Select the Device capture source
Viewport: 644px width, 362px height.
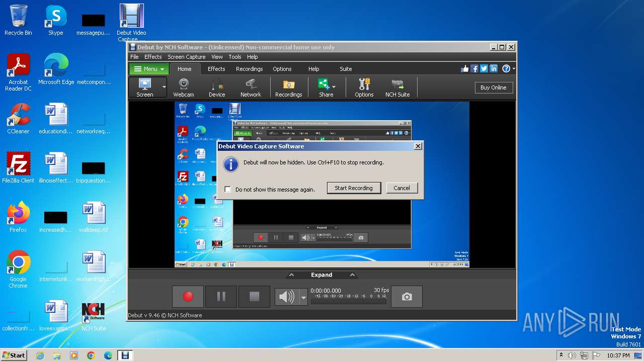[x=217, y=87]
